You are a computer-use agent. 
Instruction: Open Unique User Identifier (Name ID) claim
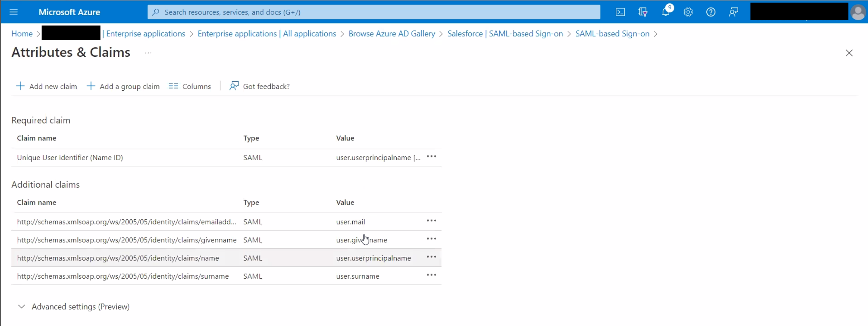click(70, 157)
